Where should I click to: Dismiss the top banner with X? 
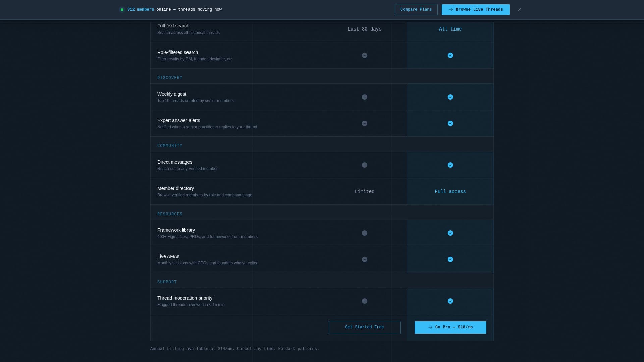519,10
